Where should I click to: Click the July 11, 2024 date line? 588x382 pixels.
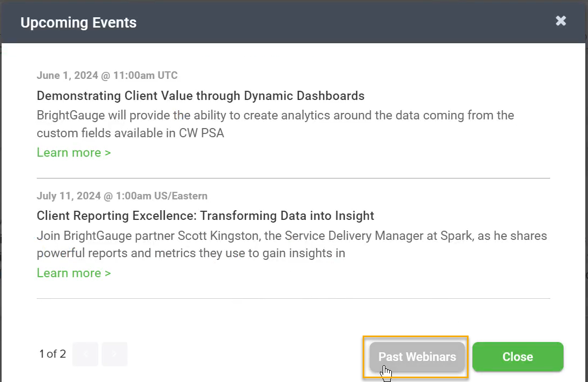(x=122, y=196)
